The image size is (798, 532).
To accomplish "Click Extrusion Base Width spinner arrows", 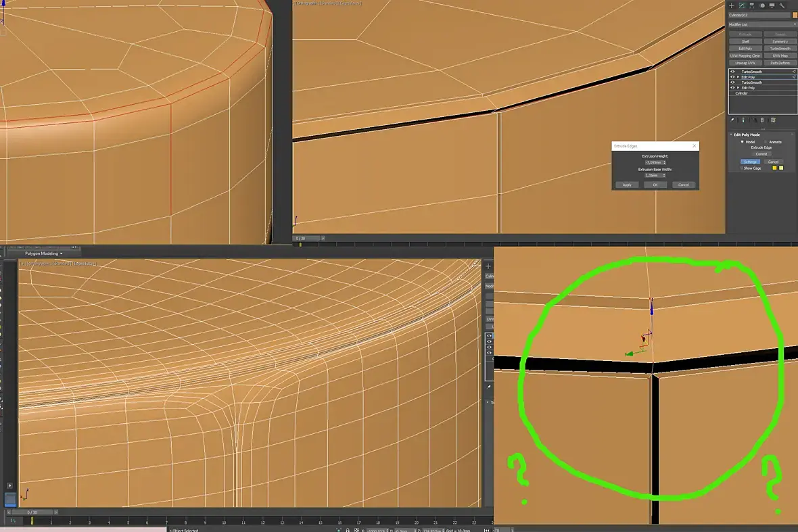I will (x=664, y=175).
